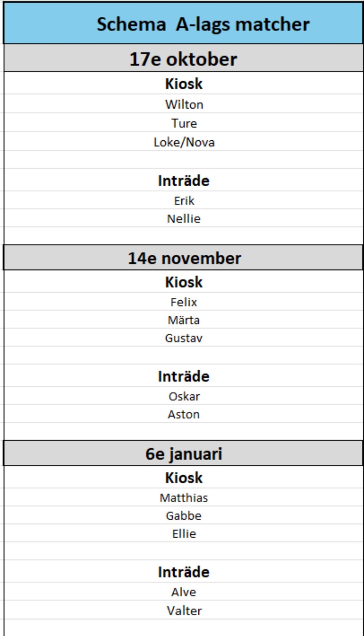
Task: Select the "14e november" header cell
Action: (184, 258)
